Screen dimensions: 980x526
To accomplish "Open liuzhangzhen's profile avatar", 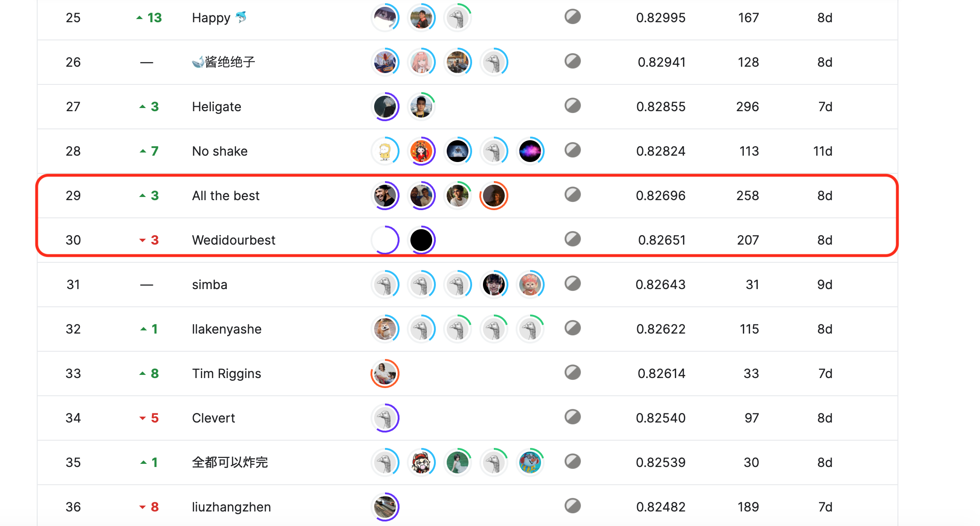I will click(x=385, y=507).
